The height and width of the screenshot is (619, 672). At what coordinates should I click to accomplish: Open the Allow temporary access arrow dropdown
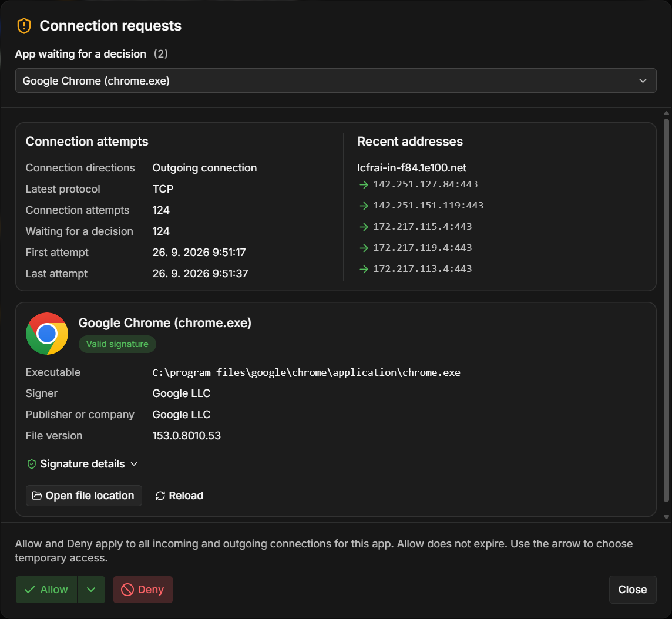coord(91,590)
